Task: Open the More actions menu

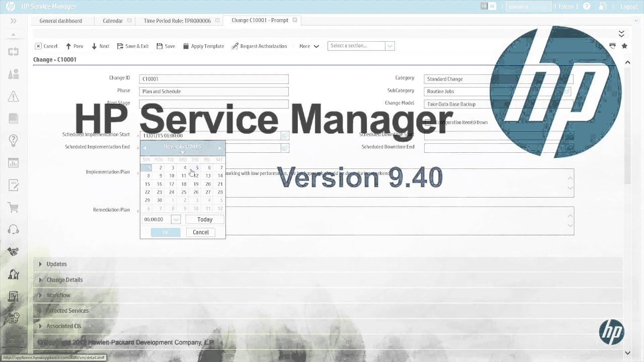Action: (309, 46)
